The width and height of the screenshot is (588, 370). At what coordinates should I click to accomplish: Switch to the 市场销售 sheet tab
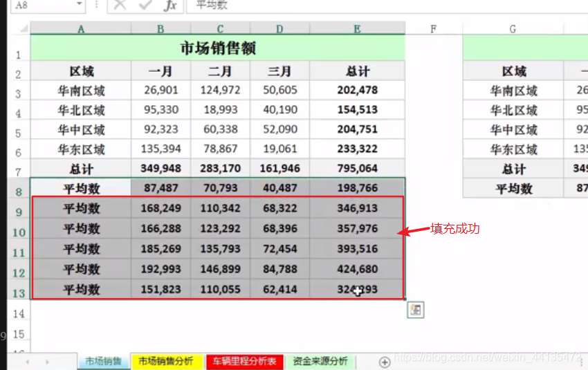click(x=104, y=362)
